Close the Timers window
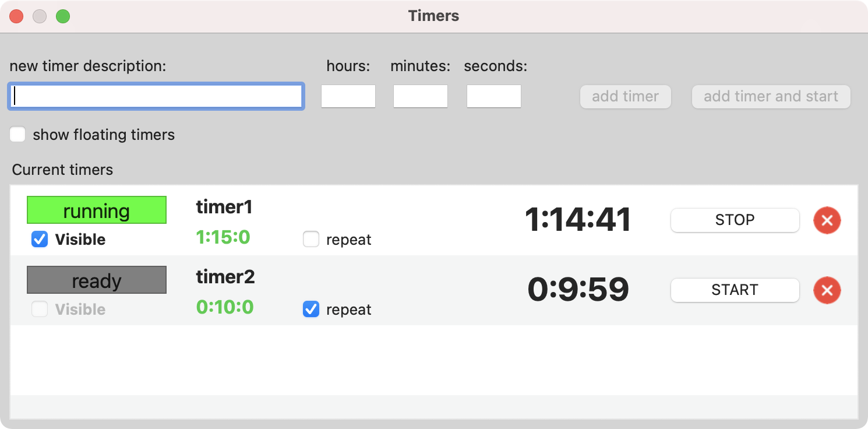The height and width of the screenshot is (429, 868). coord(16,16)
